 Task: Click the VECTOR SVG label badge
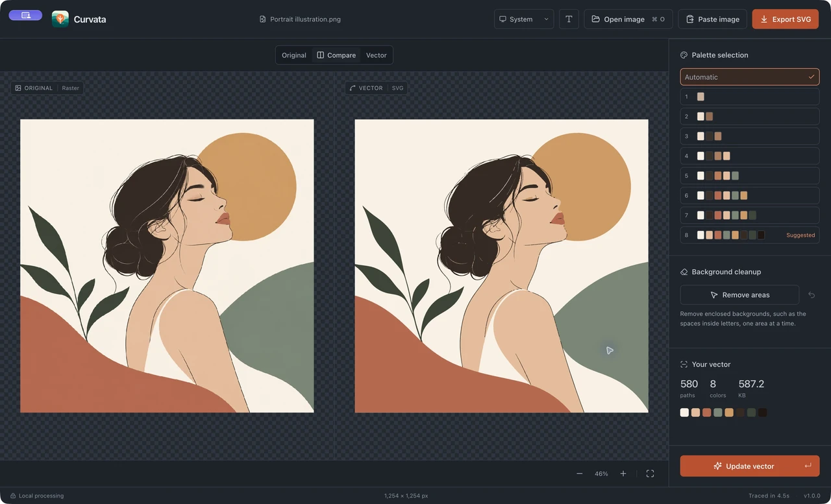click(377, 88)
